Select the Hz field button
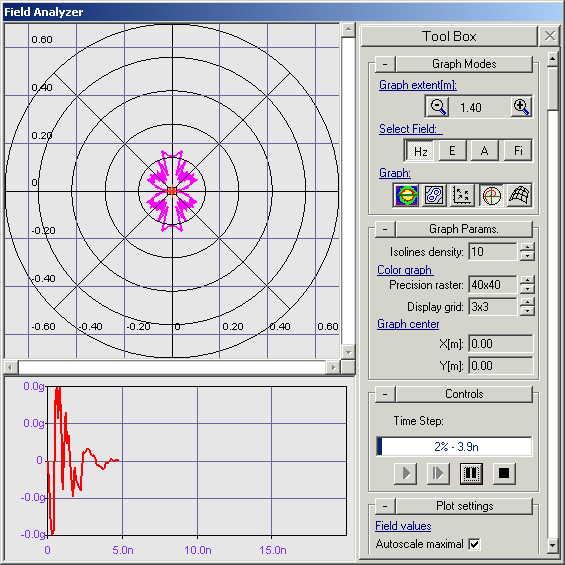 419,151
